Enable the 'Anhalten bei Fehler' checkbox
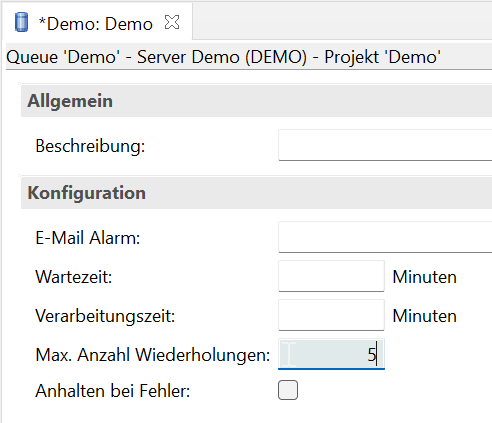492x423 pixels. pyautogui.click(x=288, y=390)
